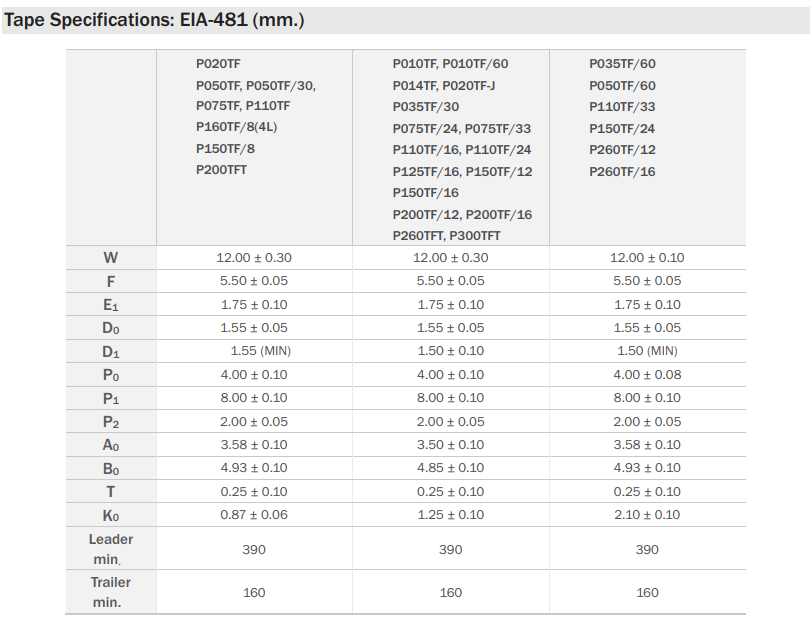Click the Trailer min. row label
Image resolution: width=810 pixels, height=638 pixels.
[110, 592]
